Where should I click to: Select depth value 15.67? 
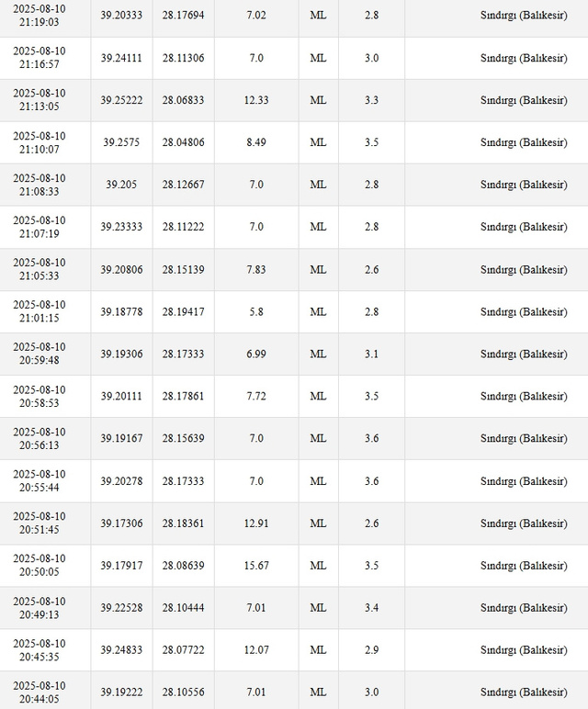pyautogui.click(x=256, y=566)
